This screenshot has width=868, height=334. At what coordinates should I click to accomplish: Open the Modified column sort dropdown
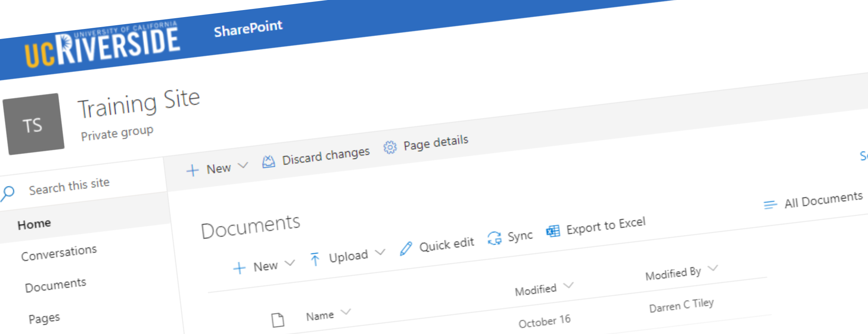(568, 285)
